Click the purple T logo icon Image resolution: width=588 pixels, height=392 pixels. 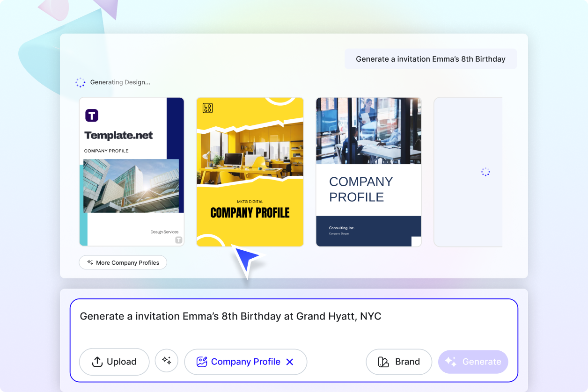coord(92,115)
